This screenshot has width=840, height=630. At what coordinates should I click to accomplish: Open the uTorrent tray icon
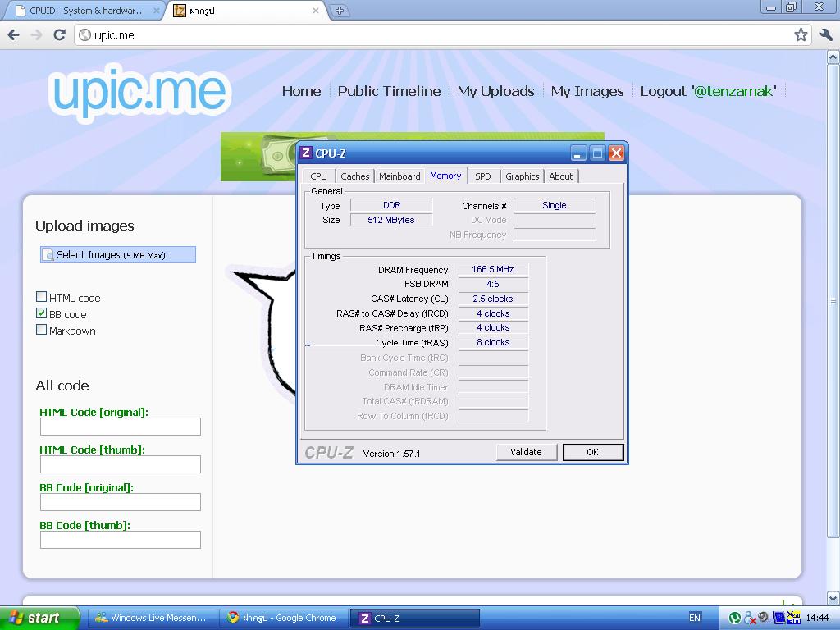pyautogui.click(x=735, y=619)
